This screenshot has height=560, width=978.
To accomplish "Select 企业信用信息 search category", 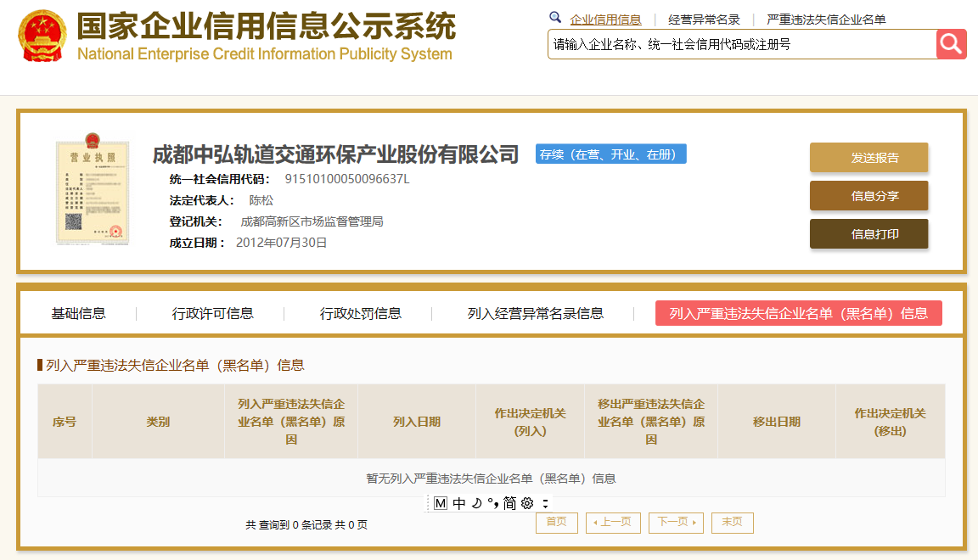I will click(605, 20).
